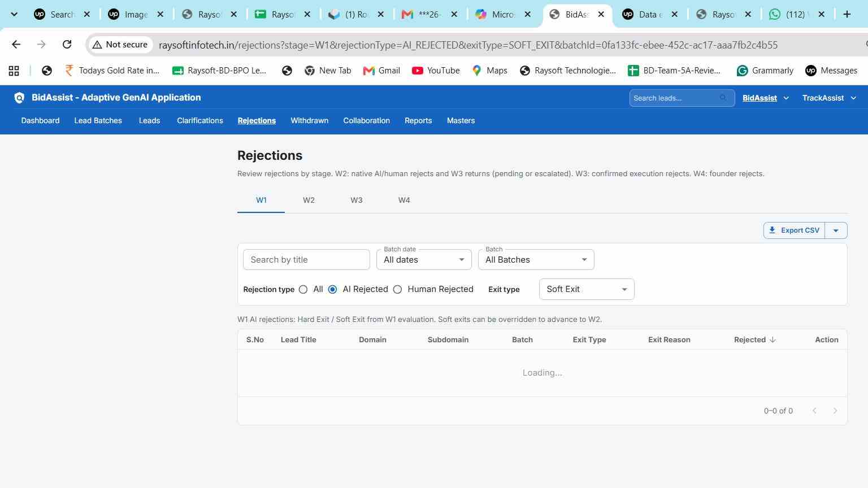
Task: Click the BidAssist shield logo icon
Action: pyautogui.click(x=19, y=98)
